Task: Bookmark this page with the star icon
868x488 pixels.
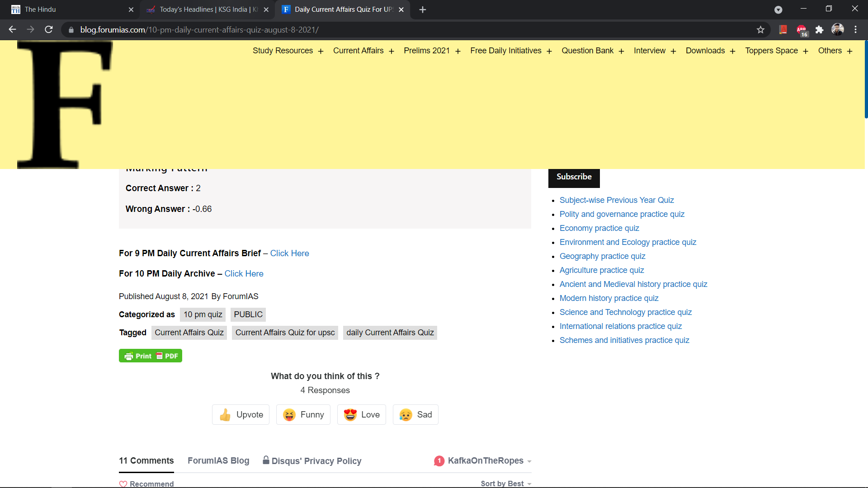Action: pos(760,30)
